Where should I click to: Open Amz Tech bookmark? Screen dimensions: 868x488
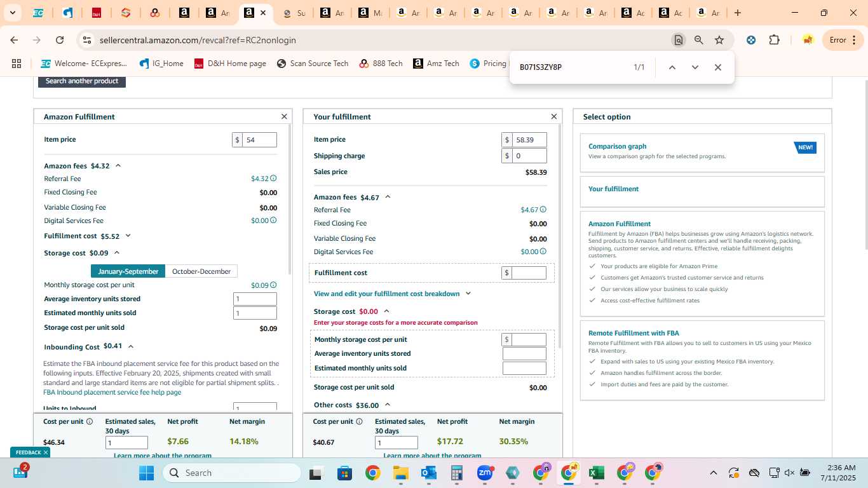pyautogui.click(x=436, y=64)
